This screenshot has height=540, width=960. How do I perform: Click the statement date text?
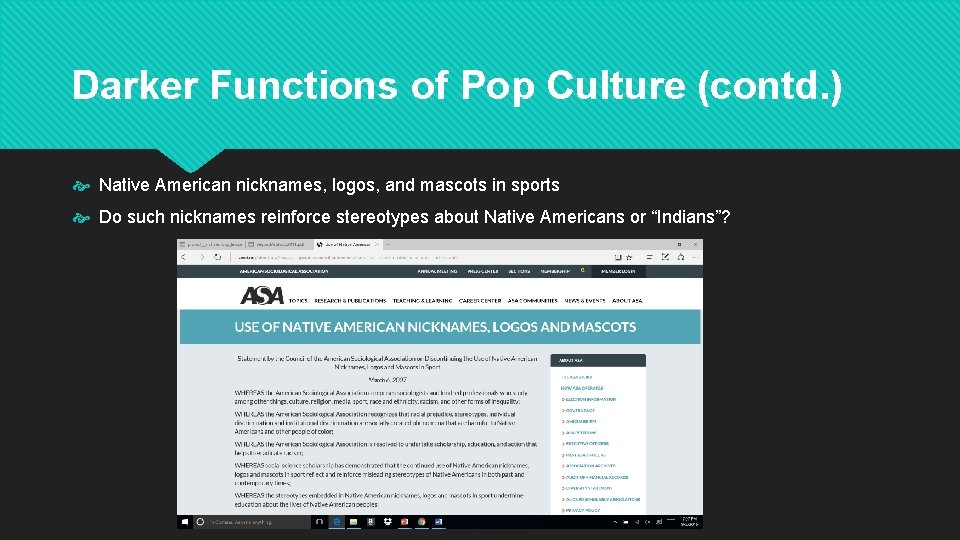pos(387,380)
